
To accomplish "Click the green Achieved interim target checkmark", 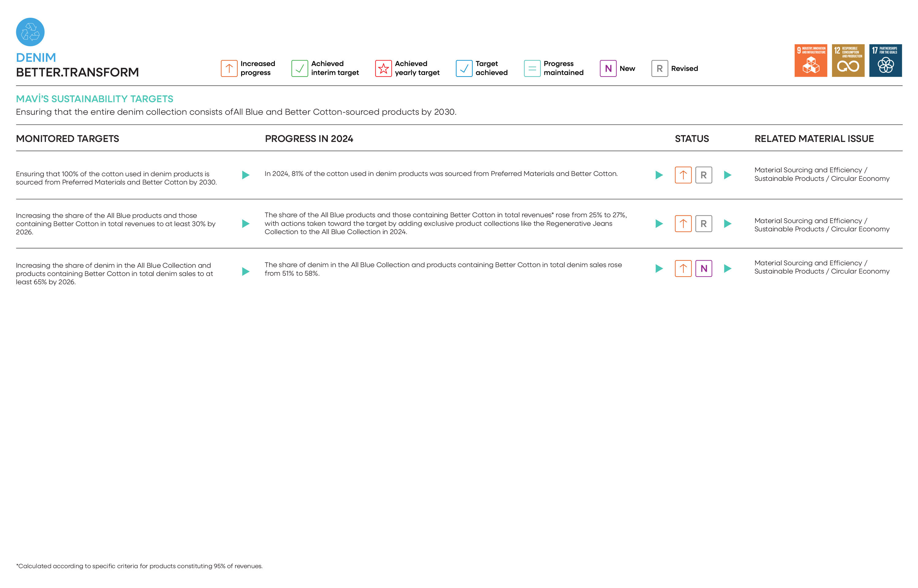I will click(299, 68).
